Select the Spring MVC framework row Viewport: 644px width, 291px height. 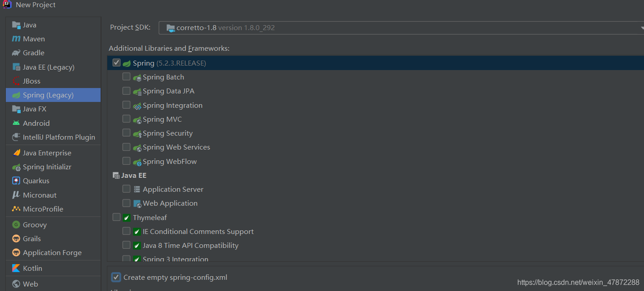click(375, 119)
